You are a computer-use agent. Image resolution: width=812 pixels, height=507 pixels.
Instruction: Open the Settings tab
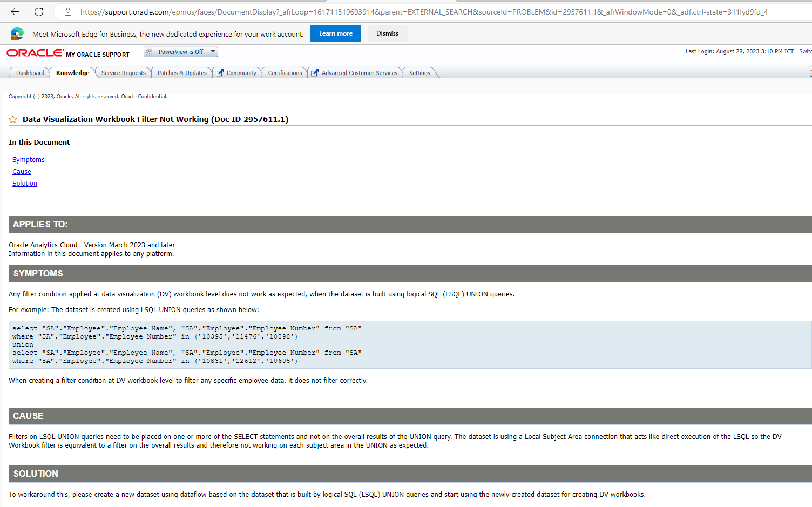(419, 73)
